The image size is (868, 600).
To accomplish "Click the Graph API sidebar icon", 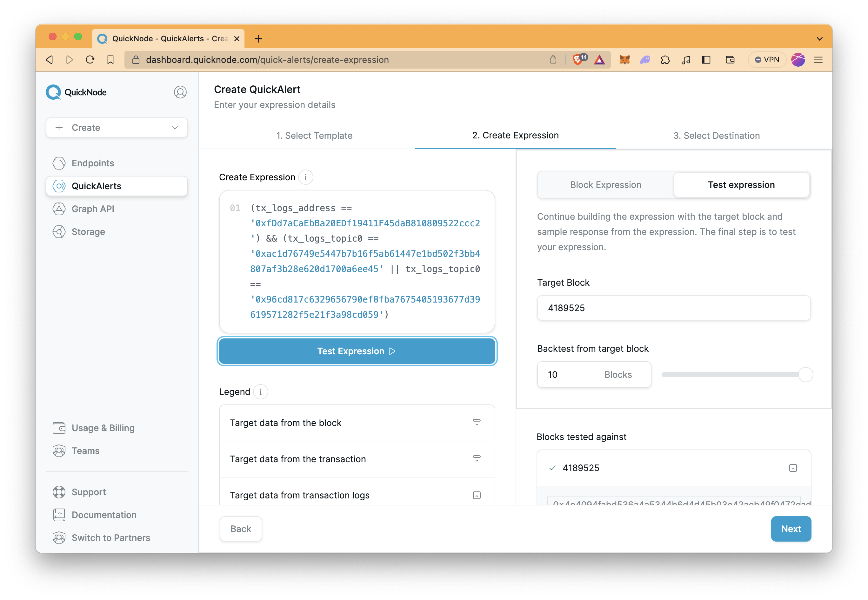I will click(x=59, y=209).
